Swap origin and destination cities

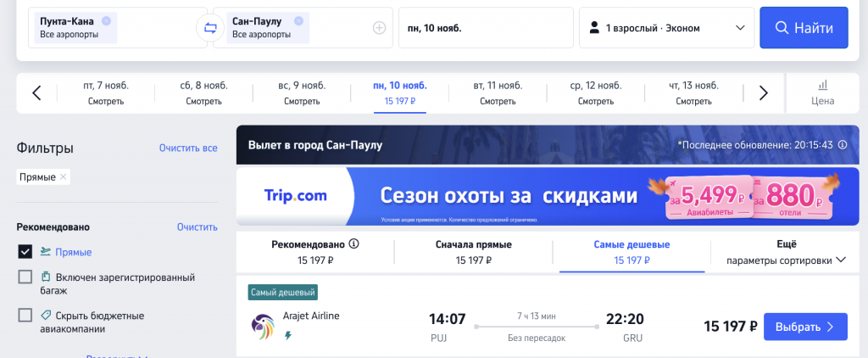point(210,28)
